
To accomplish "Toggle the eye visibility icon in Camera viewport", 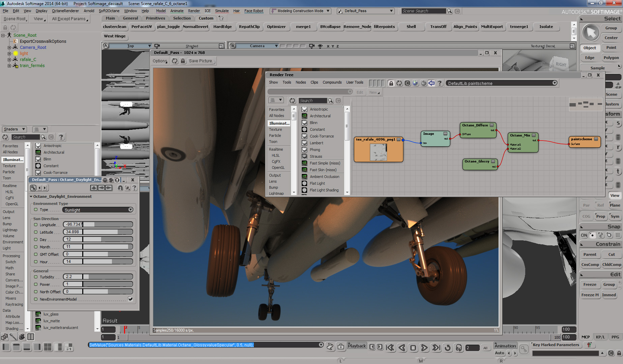I will (x=320, y=46).
